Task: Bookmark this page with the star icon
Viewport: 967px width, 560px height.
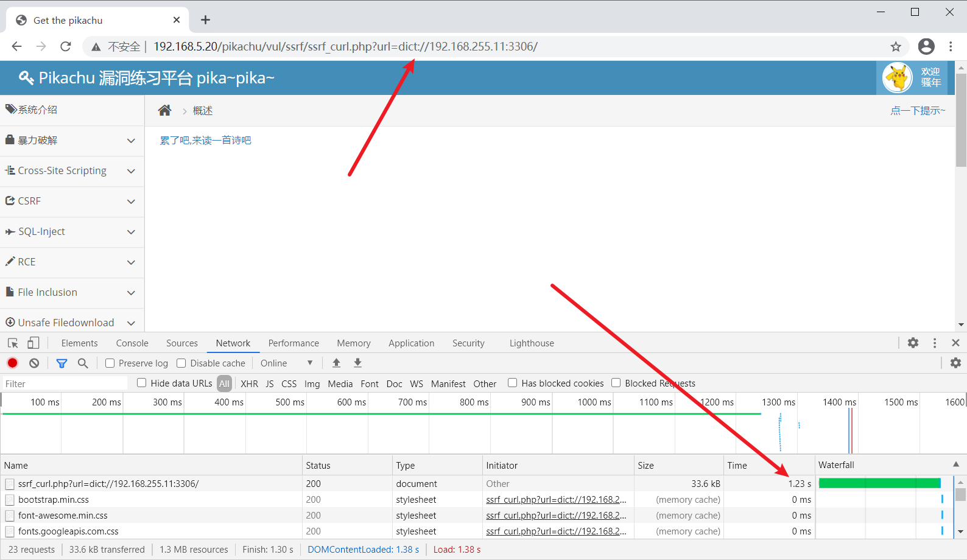Action: point(896,47)
